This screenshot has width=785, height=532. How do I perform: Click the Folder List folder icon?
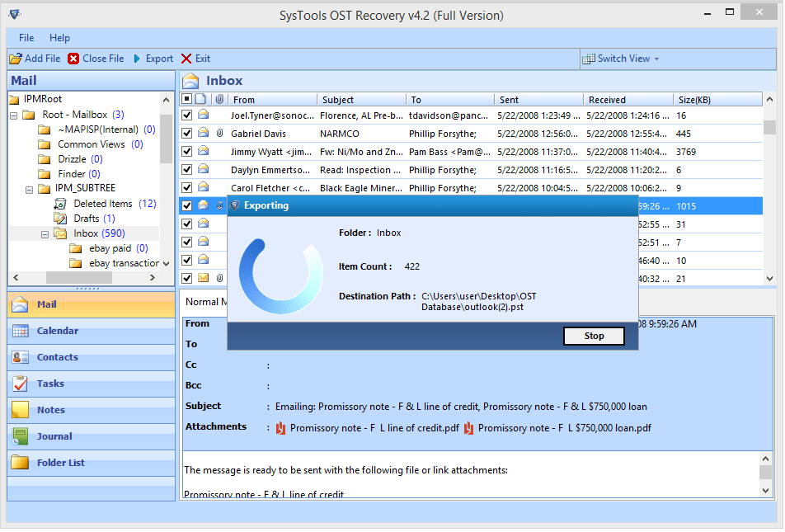click(x=21, y=464)
